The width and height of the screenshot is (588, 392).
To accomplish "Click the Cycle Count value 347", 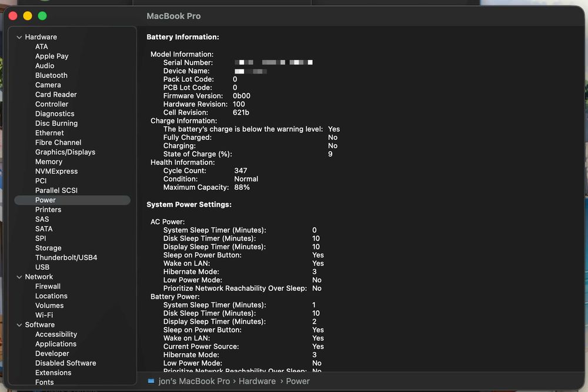I will point(240,170).
